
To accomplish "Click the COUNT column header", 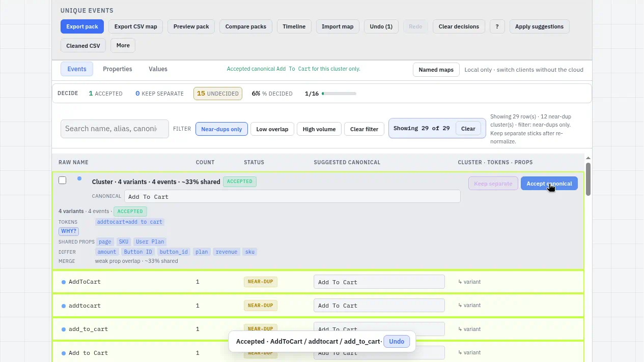I will [x=205, y=162].
